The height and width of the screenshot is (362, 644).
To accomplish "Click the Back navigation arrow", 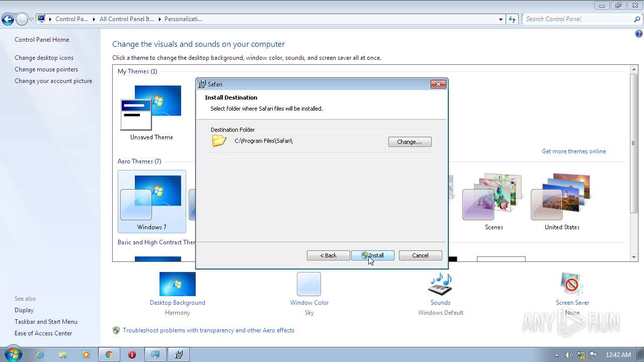I will 8,20.
